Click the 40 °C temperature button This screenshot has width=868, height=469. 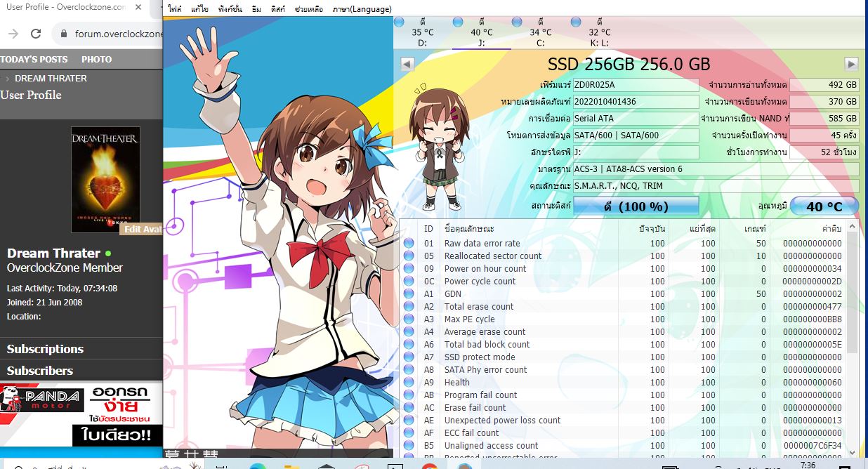pyautogui.click(x=824, y=206)
